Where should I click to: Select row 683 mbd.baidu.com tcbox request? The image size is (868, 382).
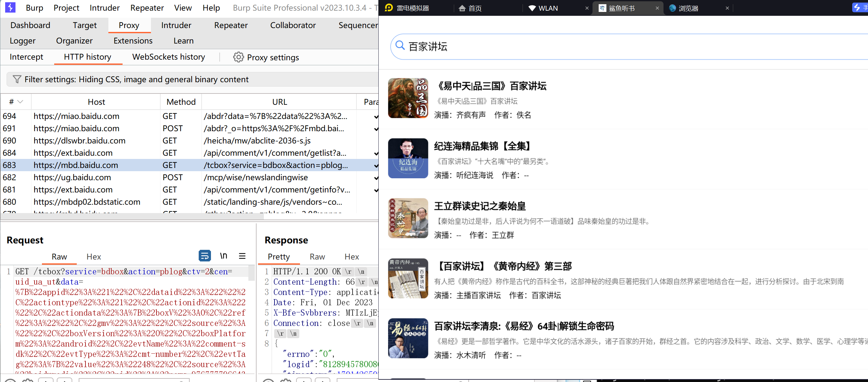click(189, 165)
